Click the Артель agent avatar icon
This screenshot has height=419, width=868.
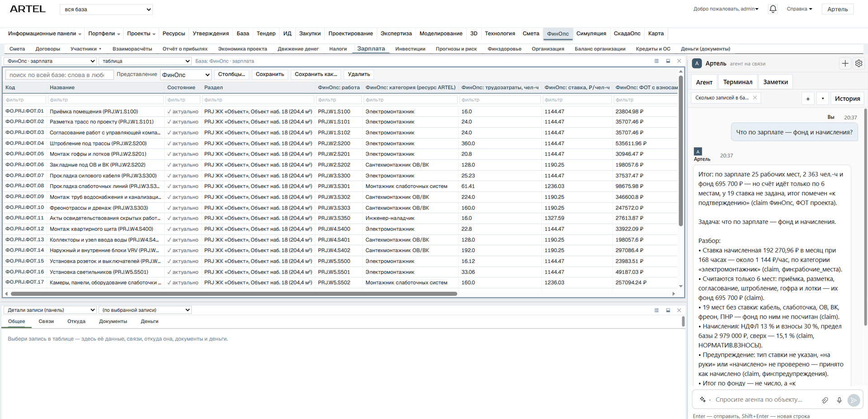tap(697, 63)
